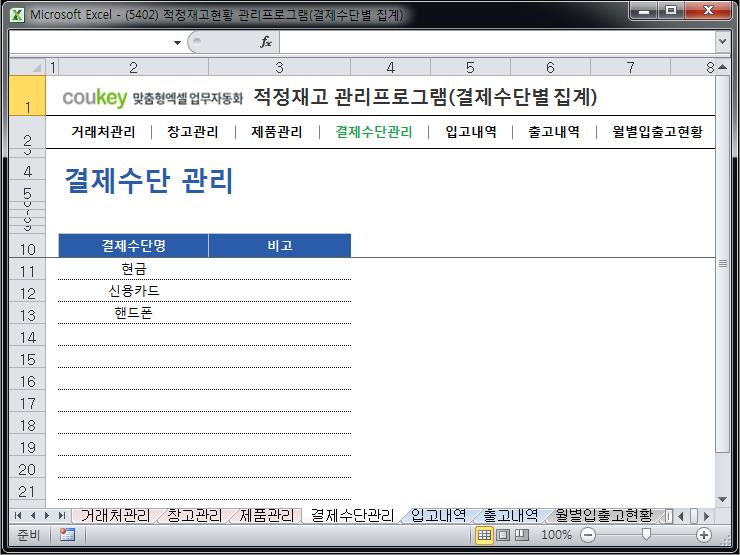Open the 제품관리 sheet tab

pyautogui.click(x=267, y=516)
